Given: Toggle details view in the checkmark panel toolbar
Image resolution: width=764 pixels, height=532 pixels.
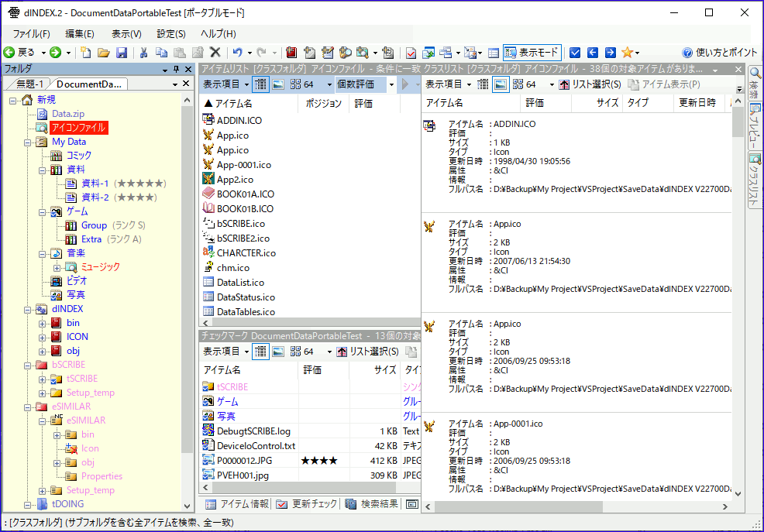Looking at the screenshot, I should tap(260, 352).
